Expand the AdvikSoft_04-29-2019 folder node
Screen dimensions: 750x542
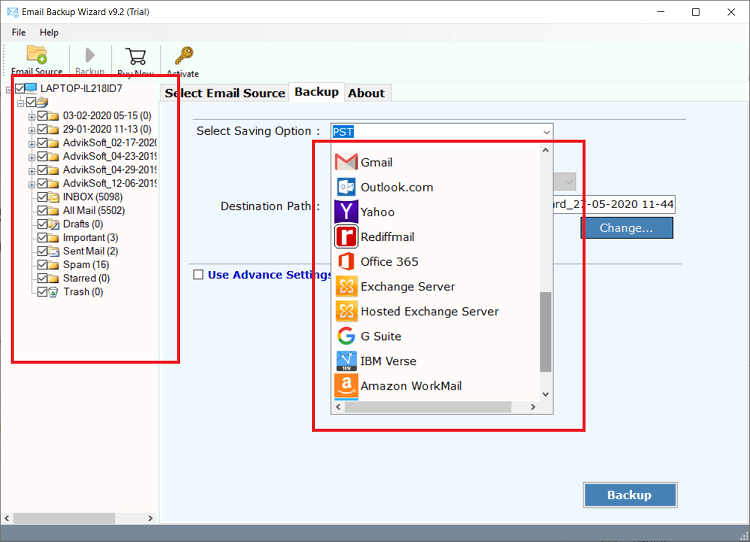(32, 171)
